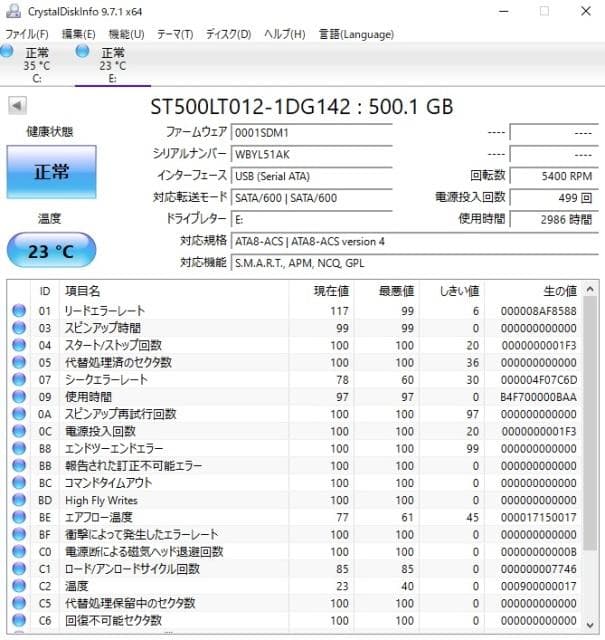Click the blue status orb for drive C:
Viewport: 605px width, 640px height.
coord(7,52)
